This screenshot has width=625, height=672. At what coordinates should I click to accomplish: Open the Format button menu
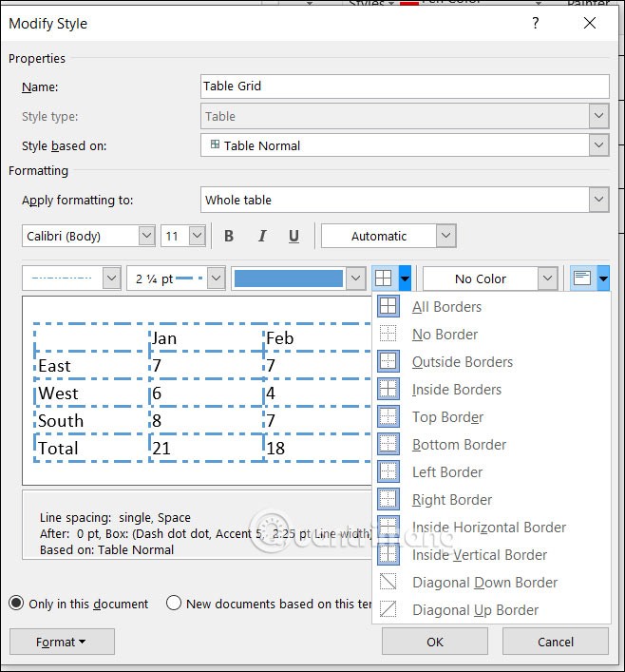pyautogui.click(x=62, y=642)
